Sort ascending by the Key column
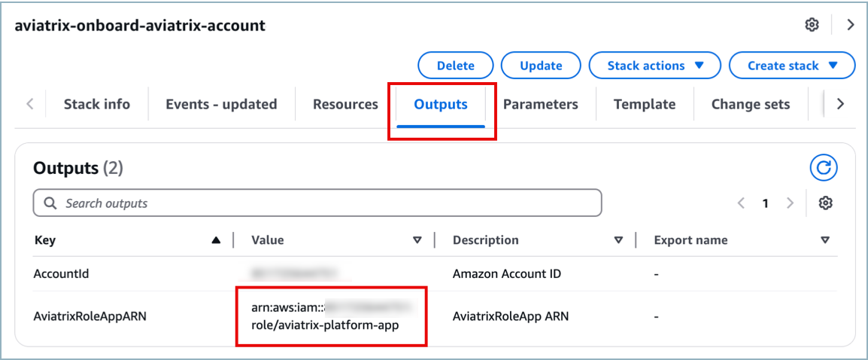Image resolution: width=868 pixels, height=360 pixels. click(217, 240)
